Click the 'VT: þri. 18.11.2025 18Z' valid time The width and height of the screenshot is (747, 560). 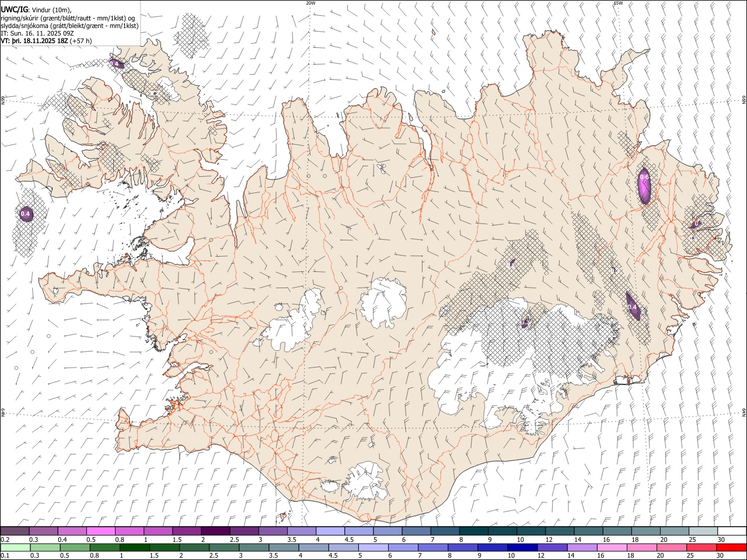click(34, 41)
